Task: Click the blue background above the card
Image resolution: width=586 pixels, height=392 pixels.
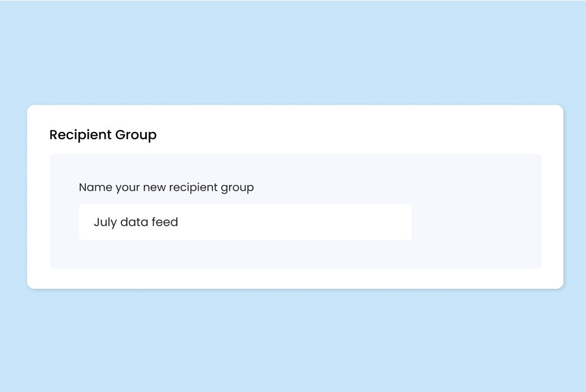Action: click(293, 51)
